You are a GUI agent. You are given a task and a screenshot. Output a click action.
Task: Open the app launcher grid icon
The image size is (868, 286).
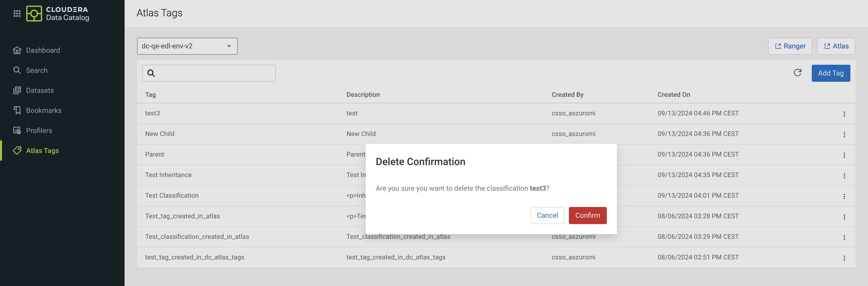tap(17, 14)
